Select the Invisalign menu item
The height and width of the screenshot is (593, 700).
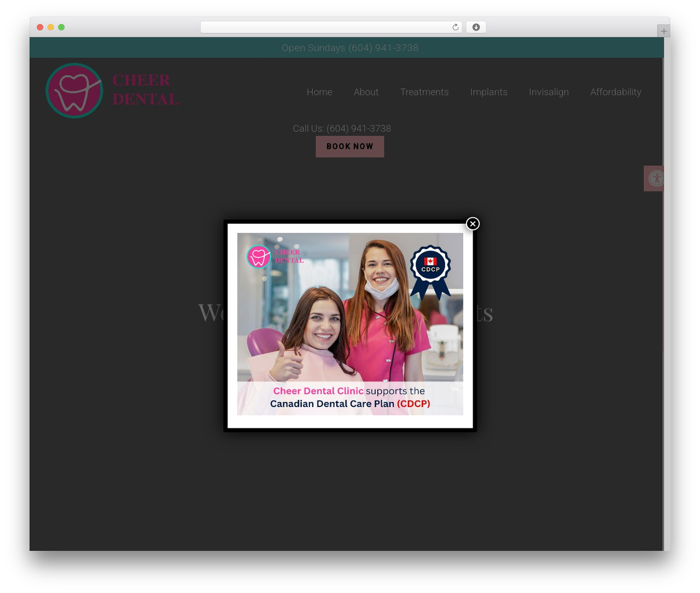click(x=549, y=92)
